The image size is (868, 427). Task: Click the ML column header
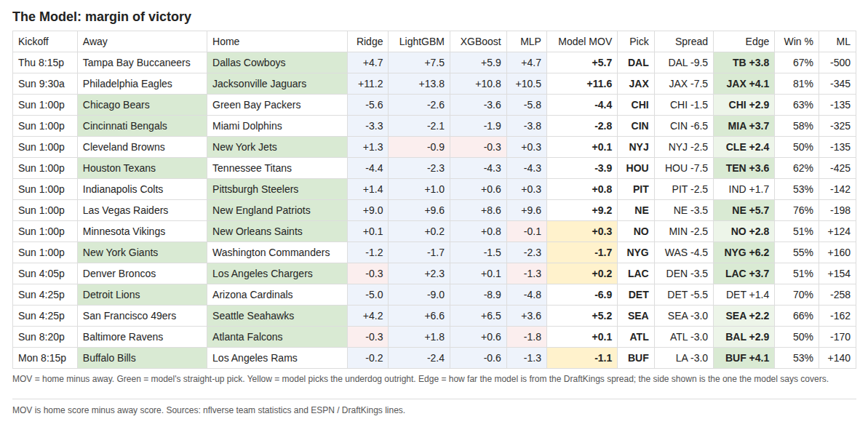tap(837, 41)
